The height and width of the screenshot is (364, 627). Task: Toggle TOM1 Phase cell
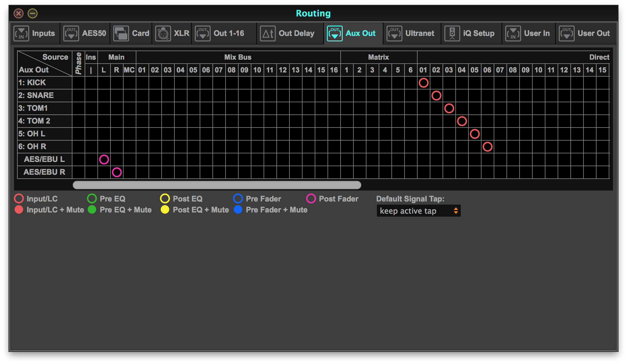coord(79,108)
